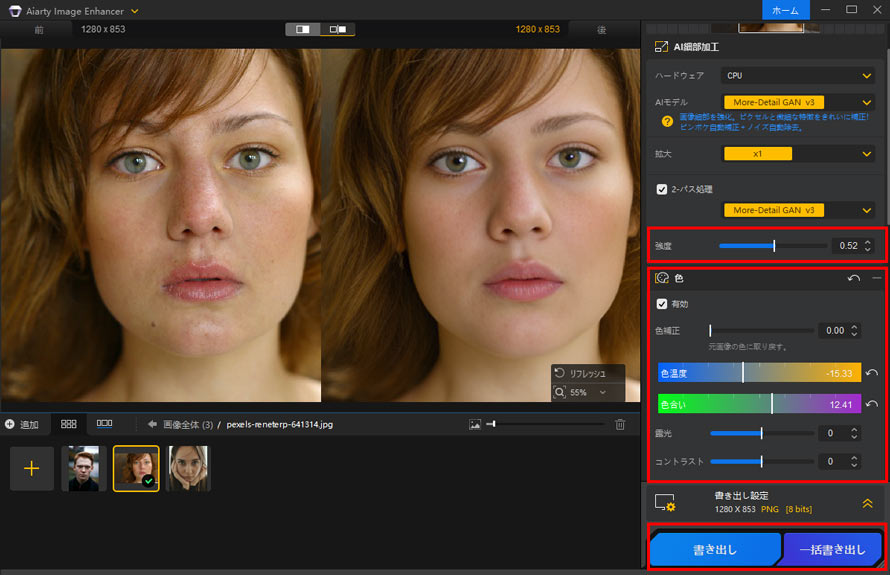Adjust the コントラスト contrast slider
890x575 pixels.
click(761, 461)
